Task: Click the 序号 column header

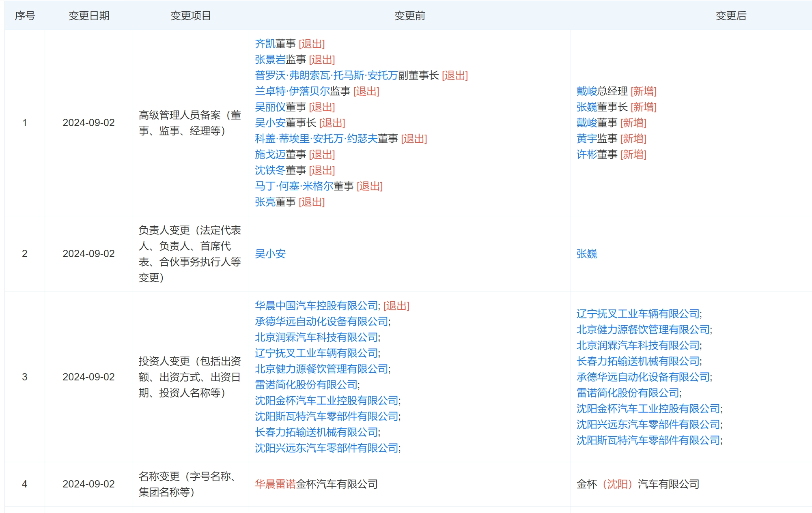Action: click(25, 15)
